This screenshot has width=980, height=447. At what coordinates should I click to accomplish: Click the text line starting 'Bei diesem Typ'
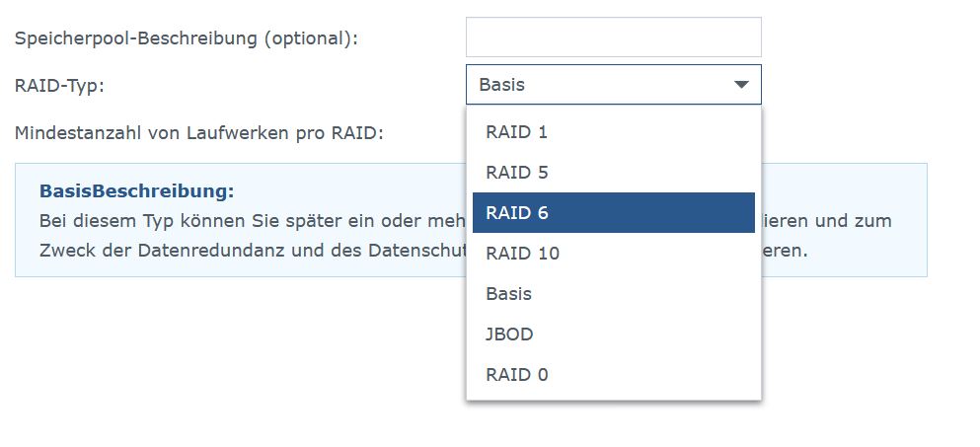tap(247, 220)
